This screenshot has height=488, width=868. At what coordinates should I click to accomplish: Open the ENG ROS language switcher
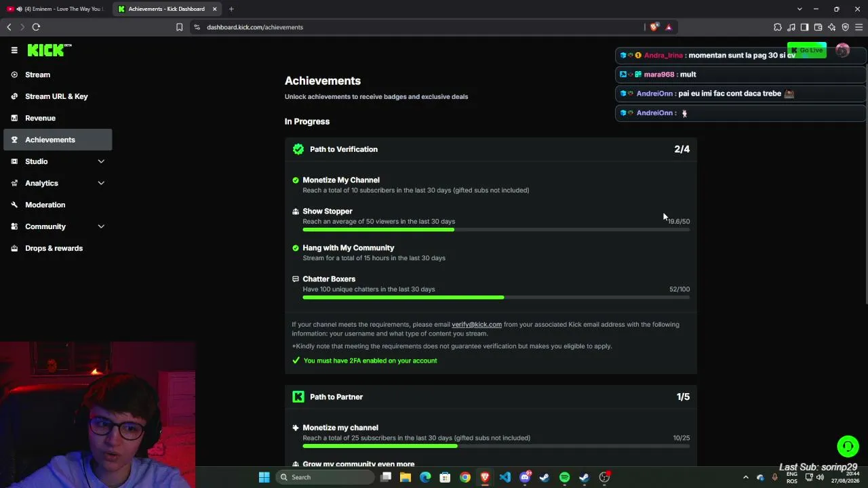(792, 477)
